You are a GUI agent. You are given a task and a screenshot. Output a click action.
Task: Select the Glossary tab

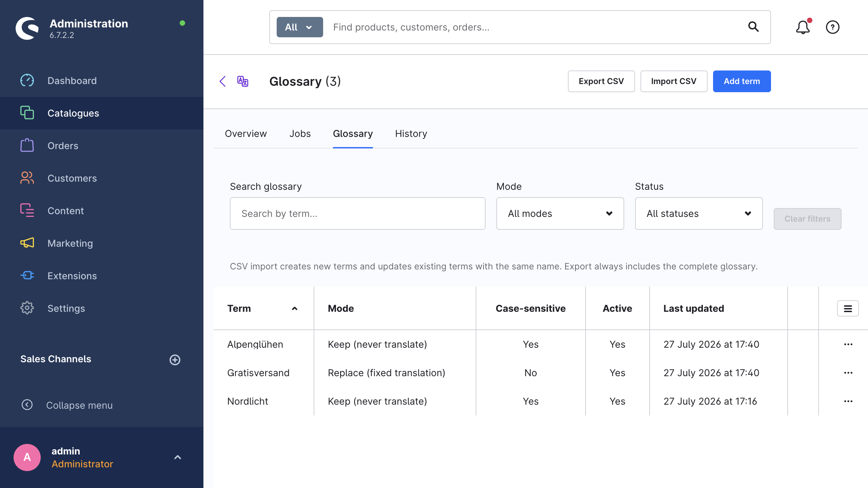tap(353, 134)
